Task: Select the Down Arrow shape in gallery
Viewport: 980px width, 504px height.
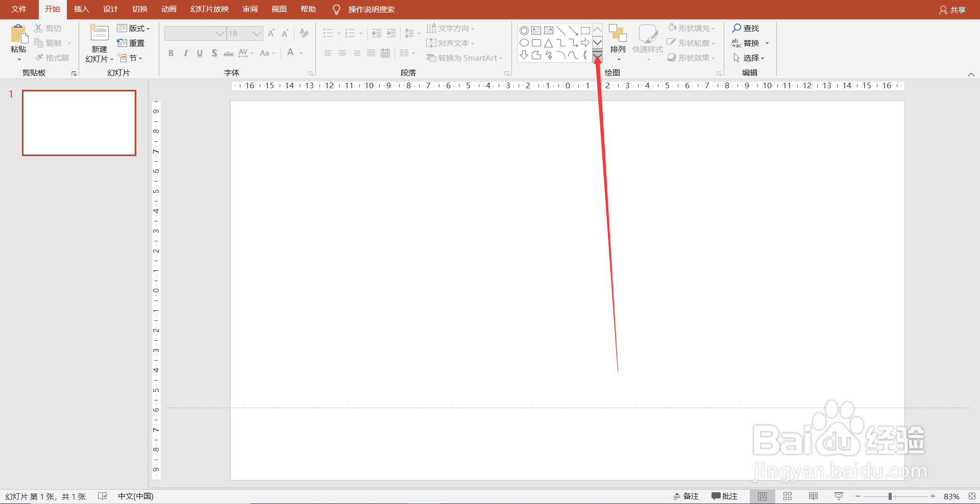Action: pos(524,55)
